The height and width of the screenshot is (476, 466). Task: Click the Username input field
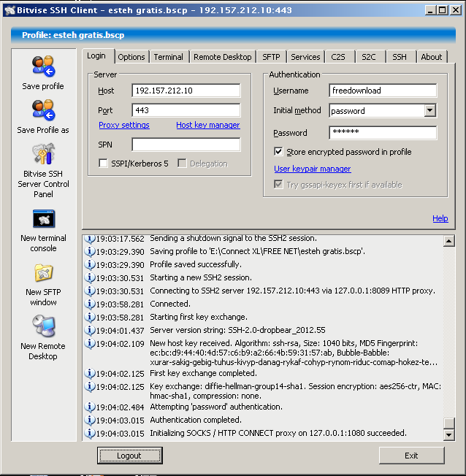[x=383, y=91]
